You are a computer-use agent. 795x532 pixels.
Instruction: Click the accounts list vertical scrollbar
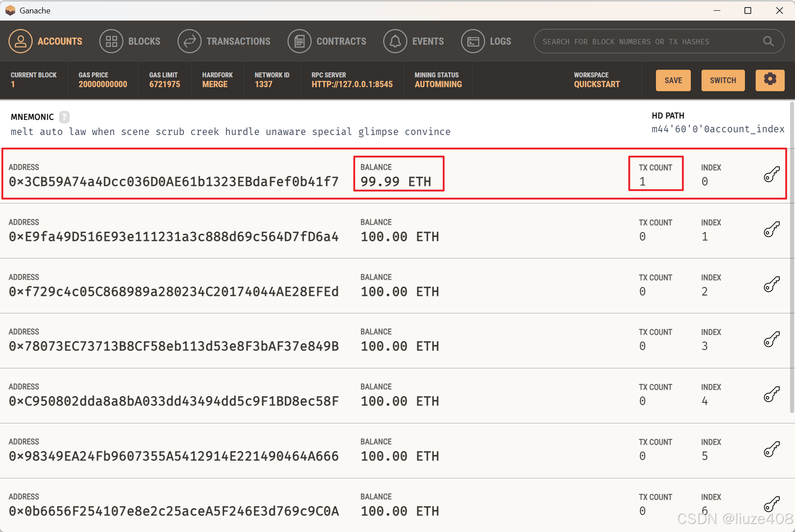(792, 257)
